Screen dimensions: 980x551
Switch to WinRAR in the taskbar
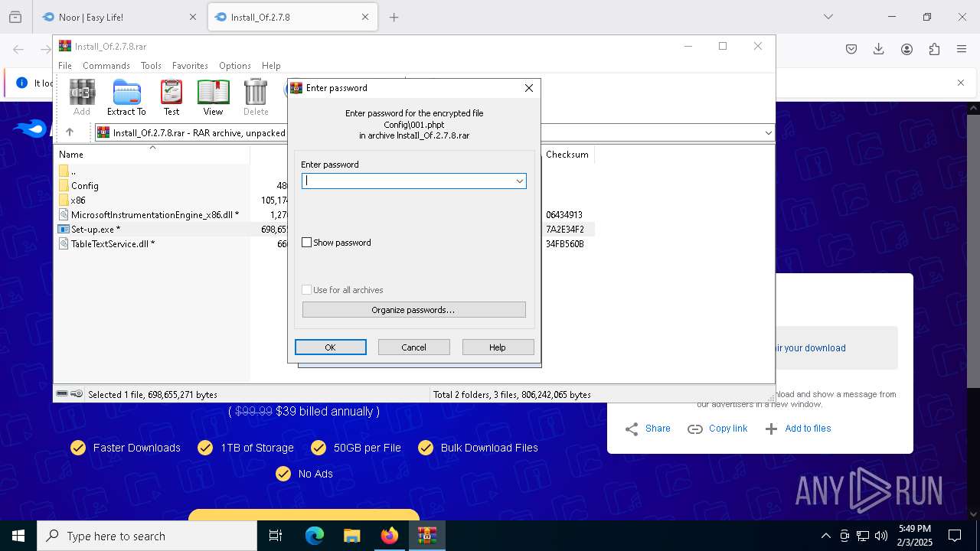(426, 536)
